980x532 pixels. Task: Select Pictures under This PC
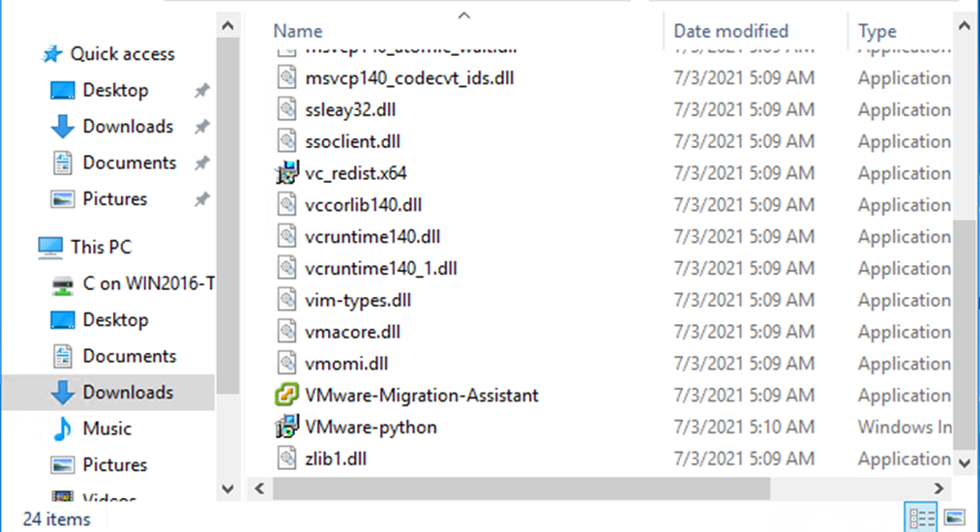click(114, 465)
